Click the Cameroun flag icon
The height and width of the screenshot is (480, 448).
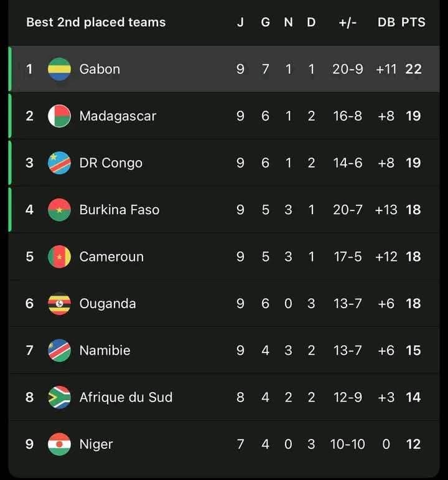59,256
